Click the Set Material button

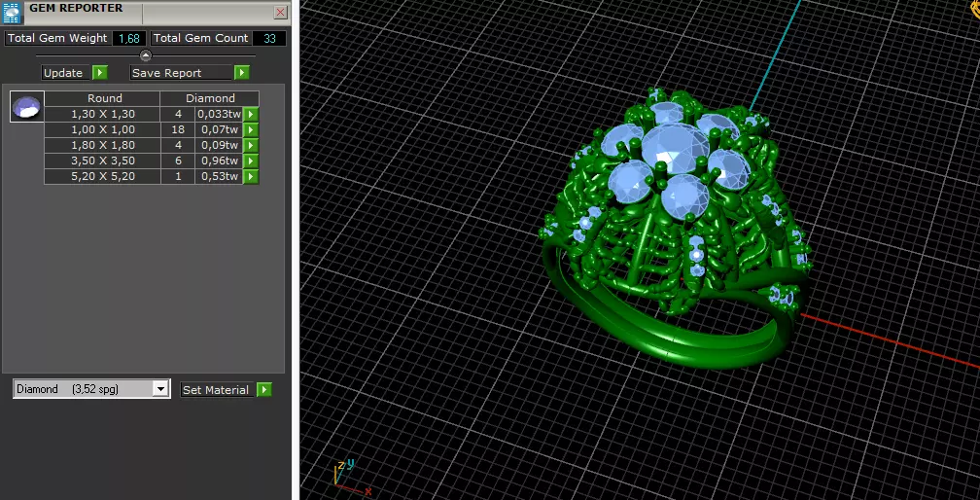pyautogui.click(x=218, y=389)
